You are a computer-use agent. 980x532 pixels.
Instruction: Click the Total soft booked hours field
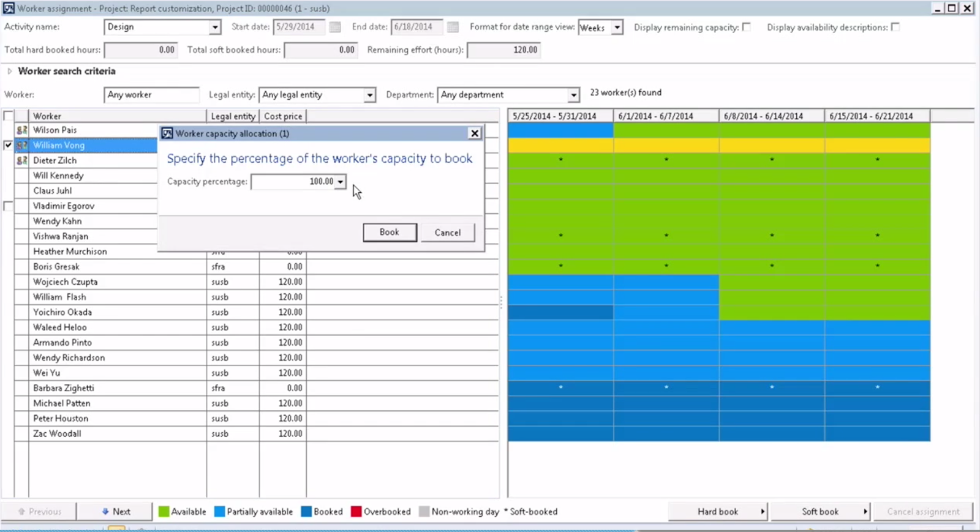click(x=321, y=50)
